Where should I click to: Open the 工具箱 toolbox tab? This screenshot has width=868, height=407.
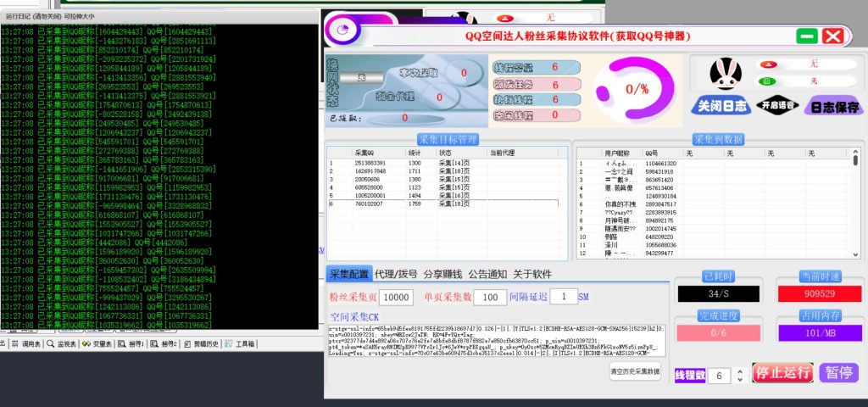[240, 343]
